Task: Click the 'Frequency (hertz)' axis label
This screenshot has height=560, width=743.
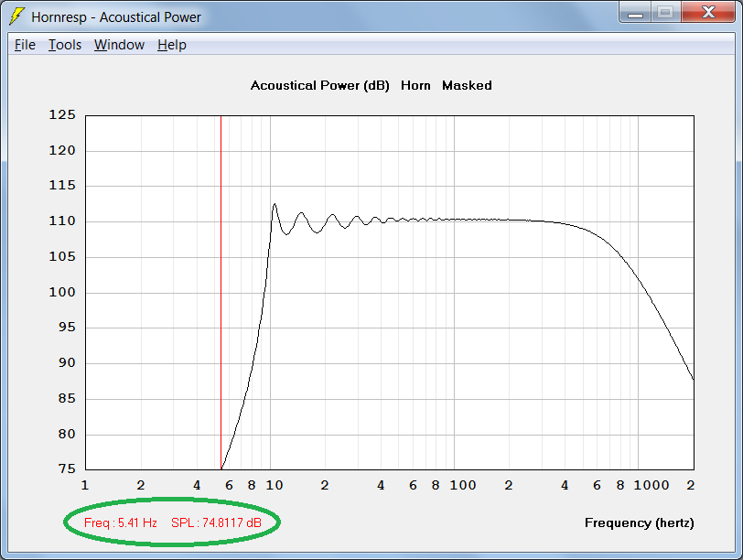Action: coord(640,522)
